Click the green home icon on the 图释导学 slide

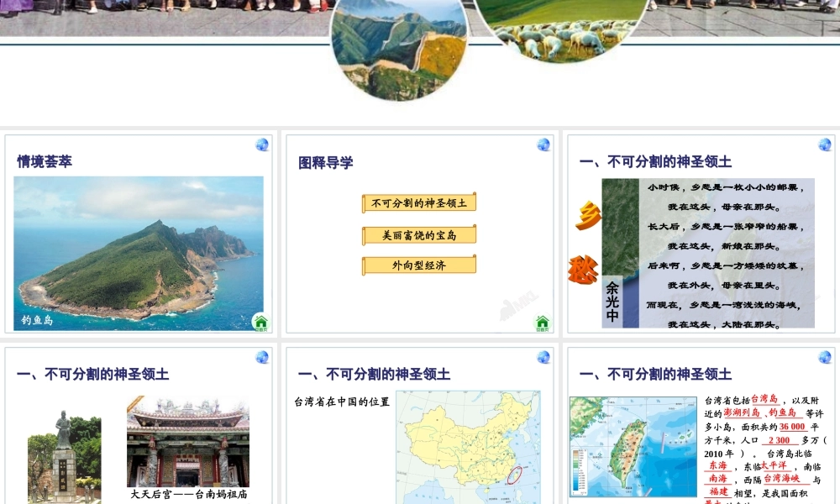point(542,323)
